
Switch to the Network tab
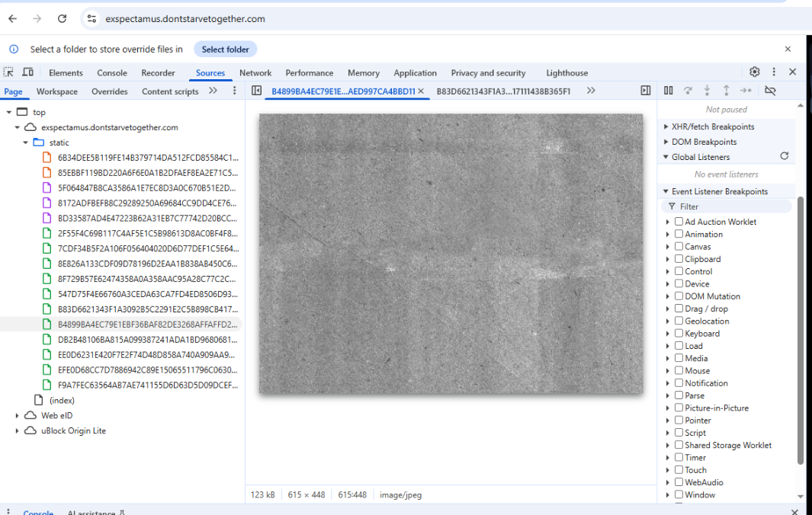pos(255,73)
